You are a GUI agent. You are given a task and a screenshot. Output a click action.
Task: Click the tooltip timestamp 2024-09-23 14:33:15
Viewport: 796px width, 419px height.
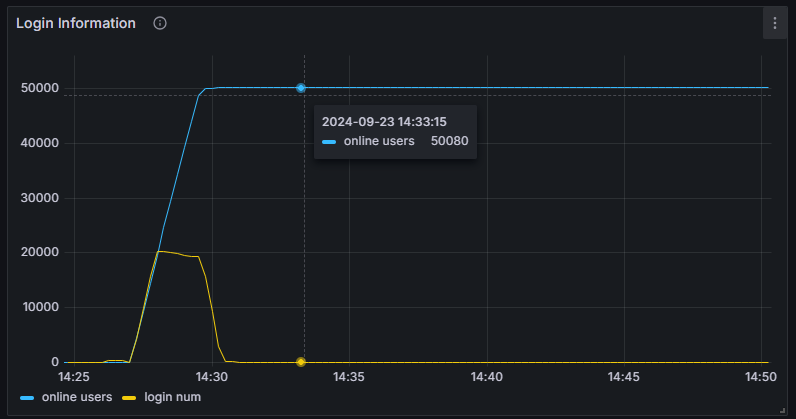click(384, 120)
